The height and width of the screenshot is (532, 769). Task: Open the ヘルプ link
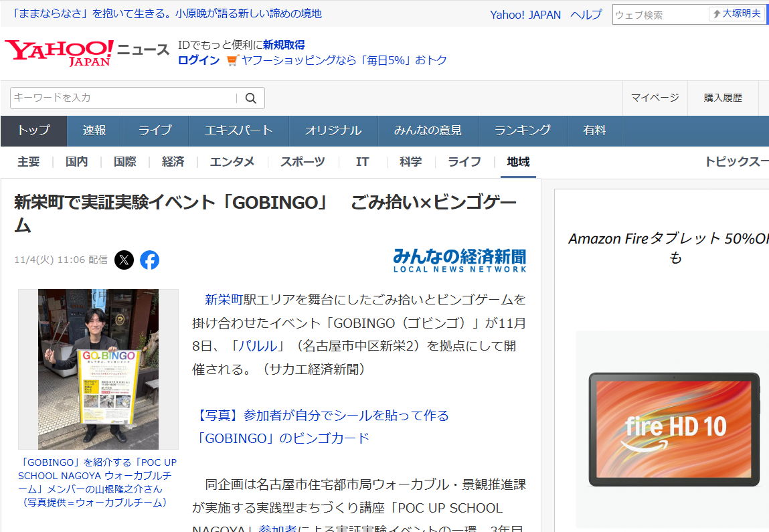pos(586,15)
